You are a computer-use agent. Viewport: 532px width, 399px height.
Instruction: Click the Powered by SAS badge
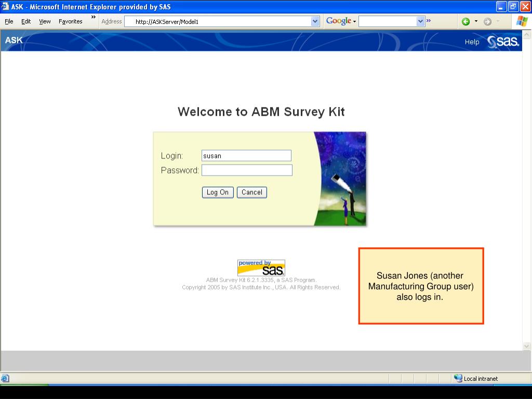click(x=261, y=268)
